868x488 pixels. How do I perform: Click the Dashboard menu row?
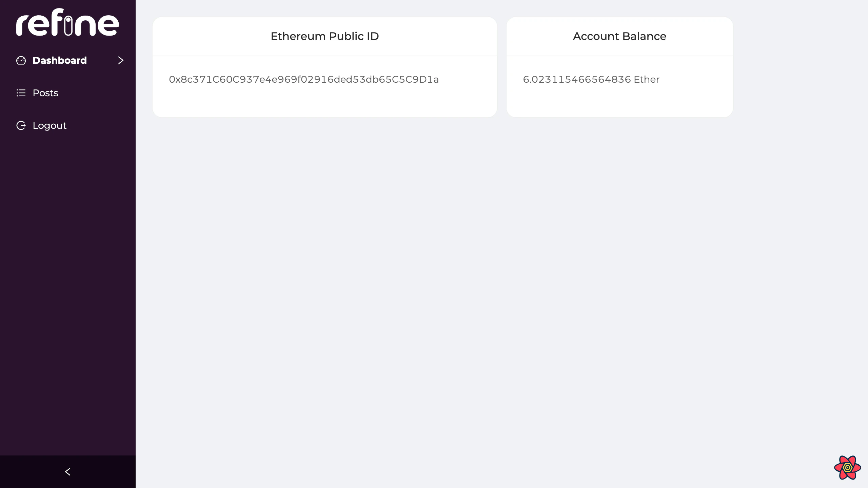(x=68, y=60)
